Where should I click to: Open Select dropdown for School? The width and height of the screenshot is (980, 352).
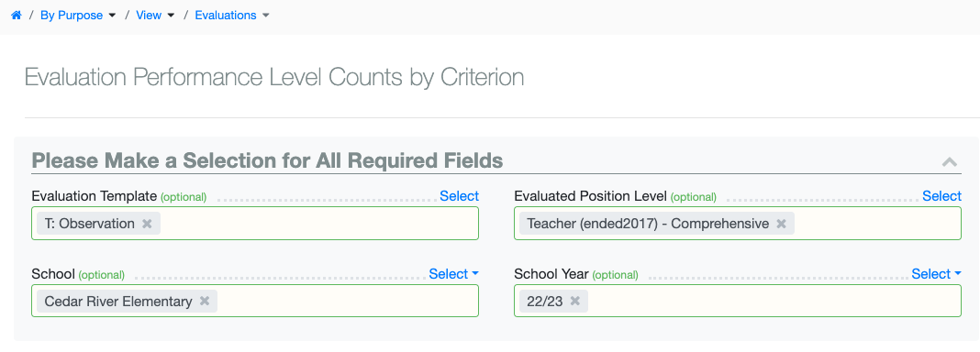[453, 274]
